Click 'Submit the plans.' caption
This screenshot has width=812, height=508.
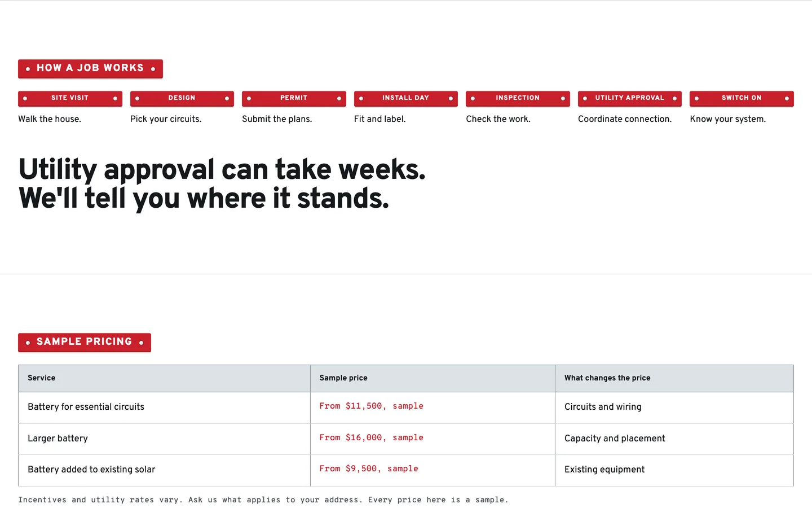277,119
